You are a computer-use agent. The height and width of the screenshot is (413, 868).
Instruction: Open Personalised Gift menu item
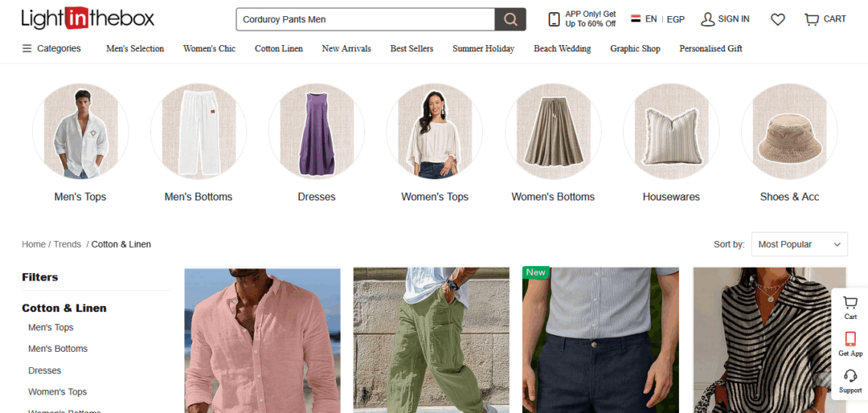tap(710, 49)
